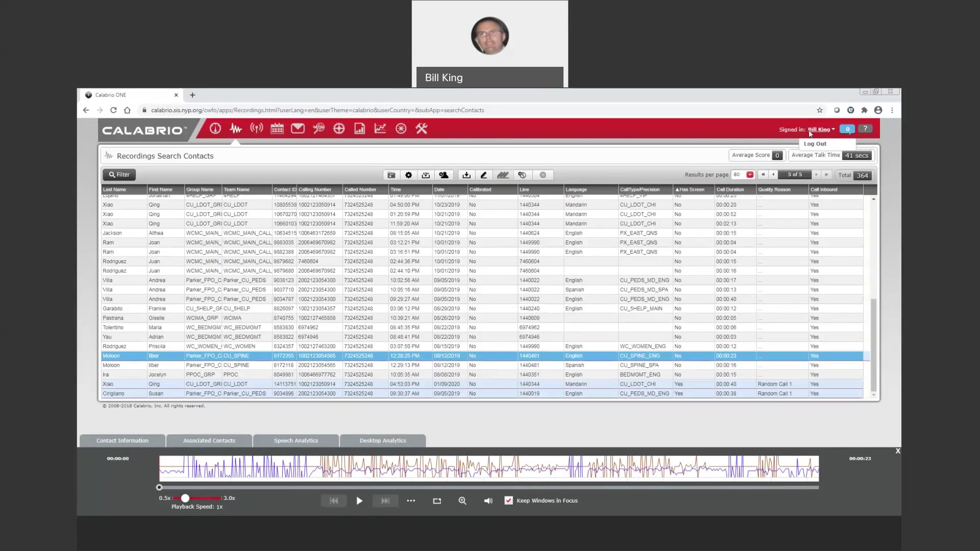This screenshot has width=980, height=551.
Task: Open the player more options ellipsis
Action: click(x=411, y=501)
